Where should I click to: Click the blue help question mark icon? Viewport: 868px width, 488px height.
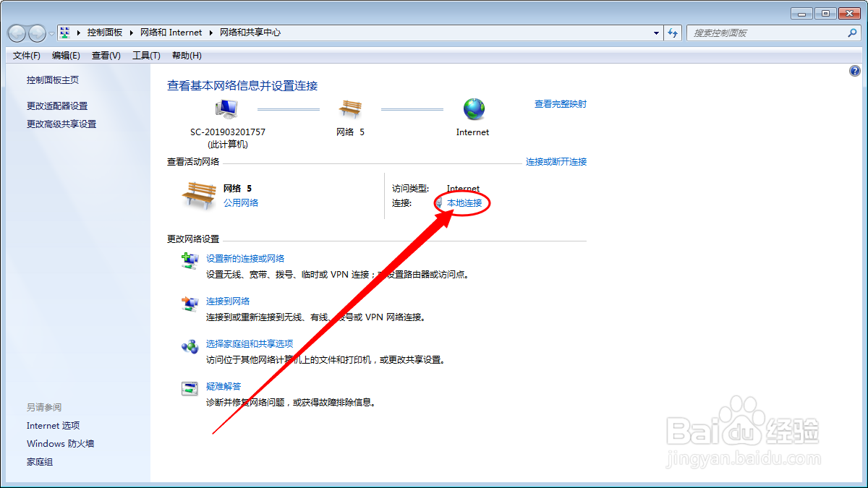click(x=855, y=70)
